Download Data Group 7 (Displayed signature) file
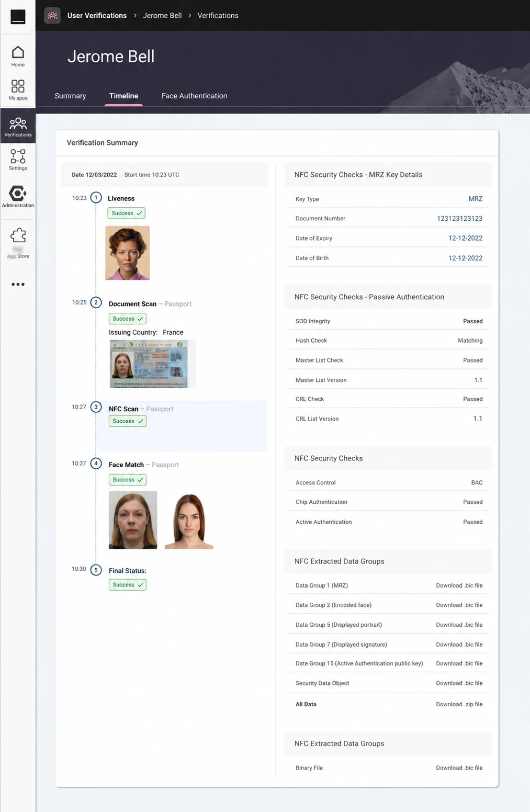This screenshot has height=812, width=530. point(459,645)
